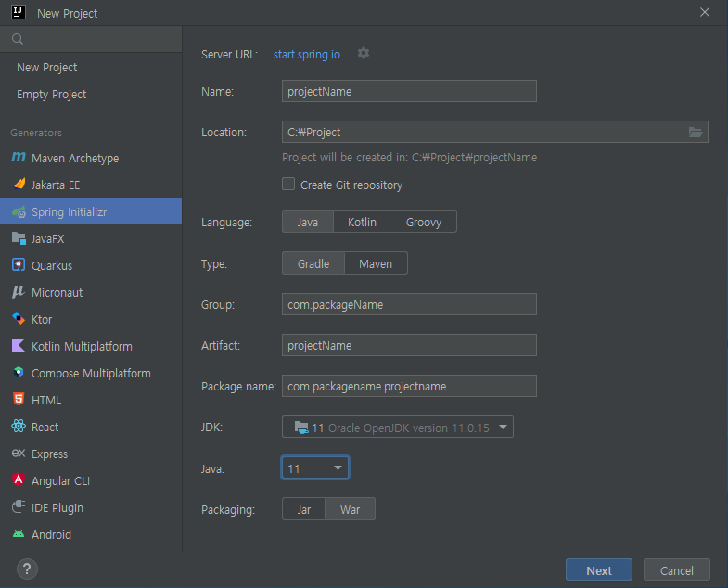Screen dimensions: 728x588
Task: Select Groovy as the language
Action: (x=424, y=222)
